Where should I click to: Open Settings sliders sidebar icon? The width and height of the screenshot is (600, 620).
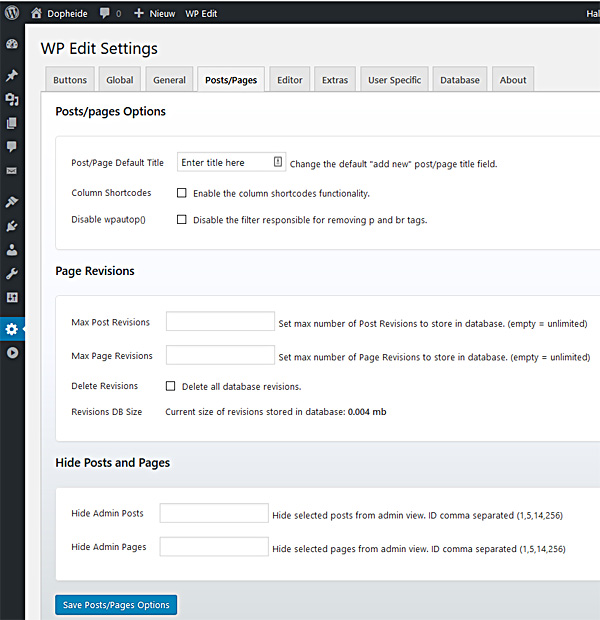click(x=12, y=297)
